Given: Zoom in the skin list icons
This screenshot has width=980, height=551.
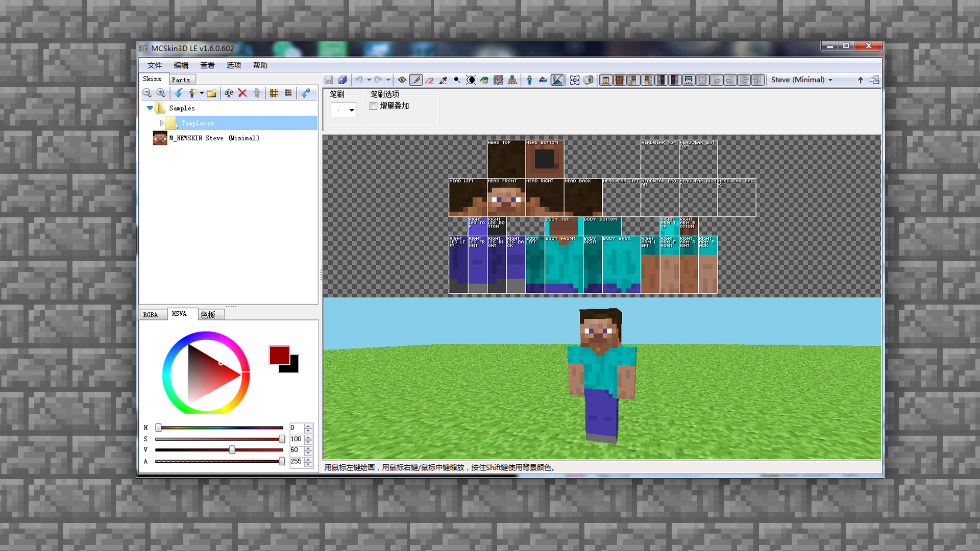Looking at the screenshot, I should tap(161, 93).
